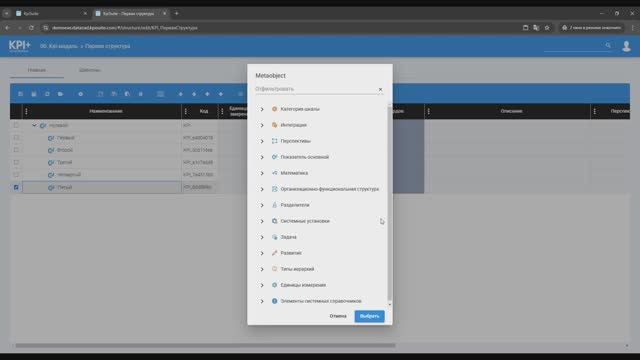The width and height of the screenshot is (640, 360).
Task: Click the Развитие item icon
Action: [x=274, y=253]
